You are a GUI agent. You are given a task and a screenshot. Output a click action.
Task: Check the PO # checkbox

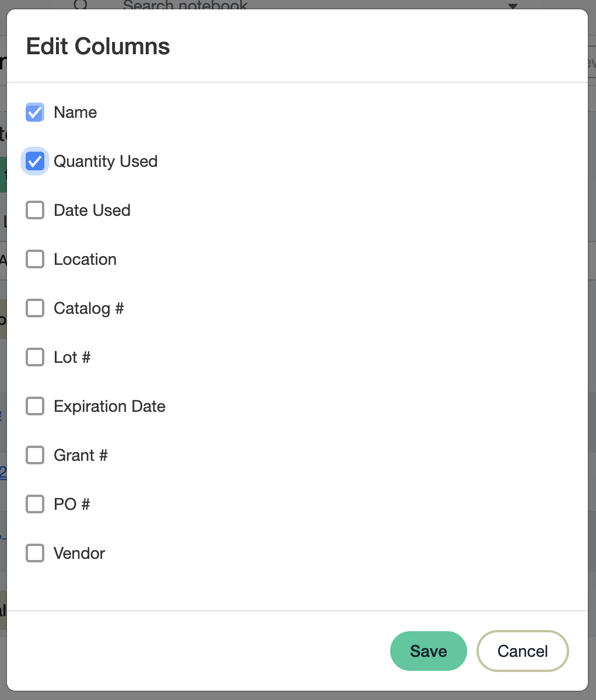pos(35,505)
